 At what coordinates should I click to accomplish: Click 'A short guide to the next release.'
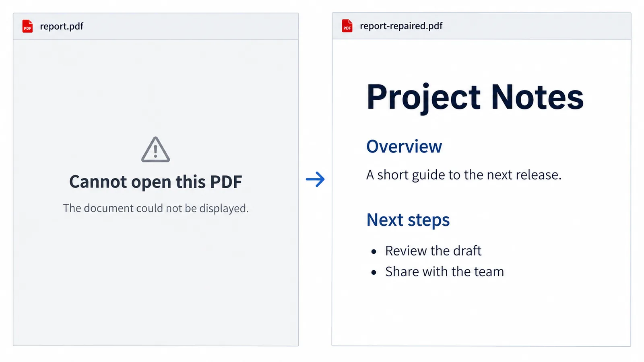(464, 175)
